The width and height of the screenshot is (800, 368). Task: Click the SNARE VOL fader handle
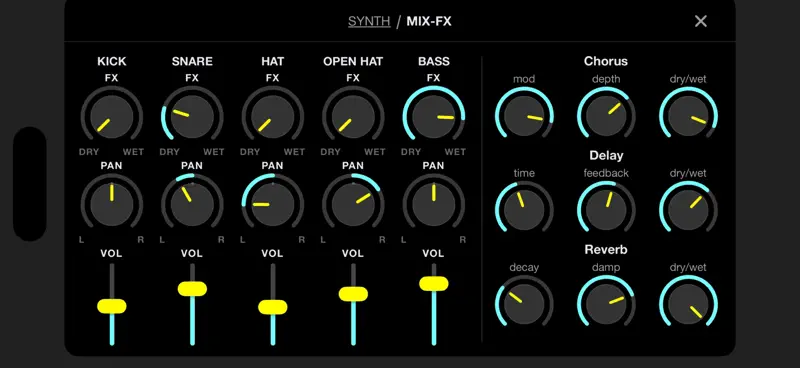tap(192, 289)
